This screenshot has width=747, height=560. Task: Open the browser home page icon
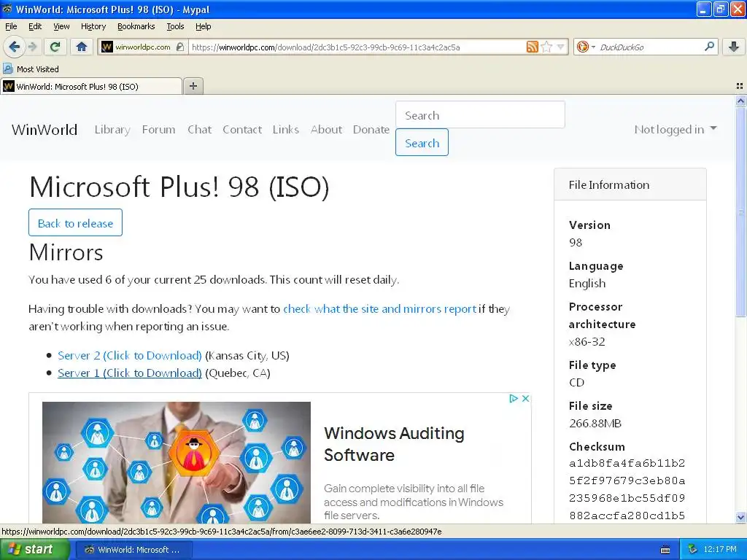coord(82,47)
